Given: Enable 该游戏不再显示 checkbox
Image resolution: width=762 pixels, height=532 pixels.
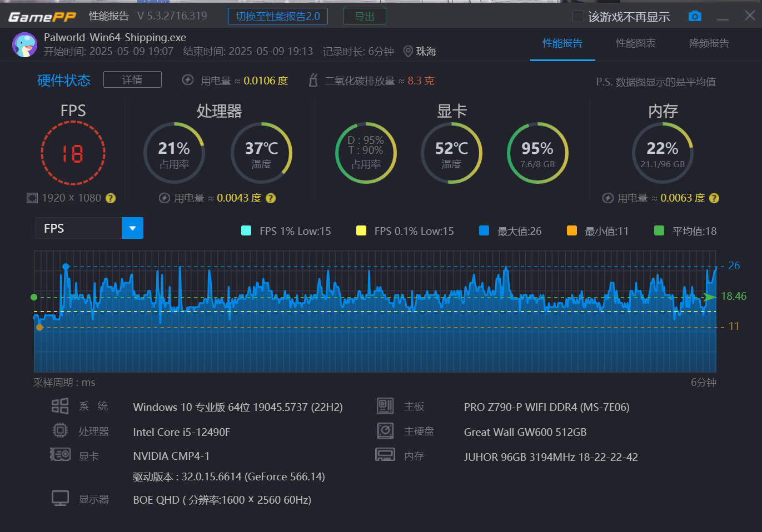Looking at the screenshot, I should click(578, 17).
